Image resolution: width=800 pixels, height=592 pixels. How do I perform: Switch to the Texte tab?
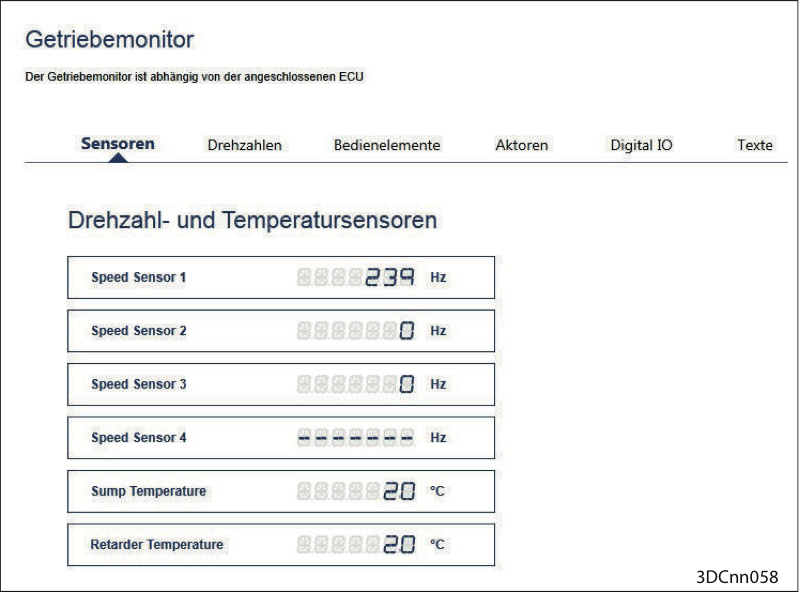coord(755,145)
